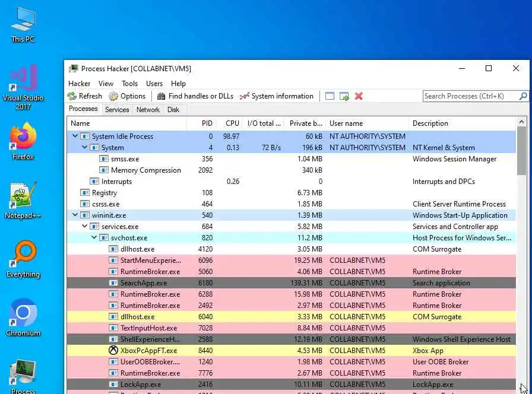Open the Users menu
532x394 pixels.
click(x=154, y=84)
